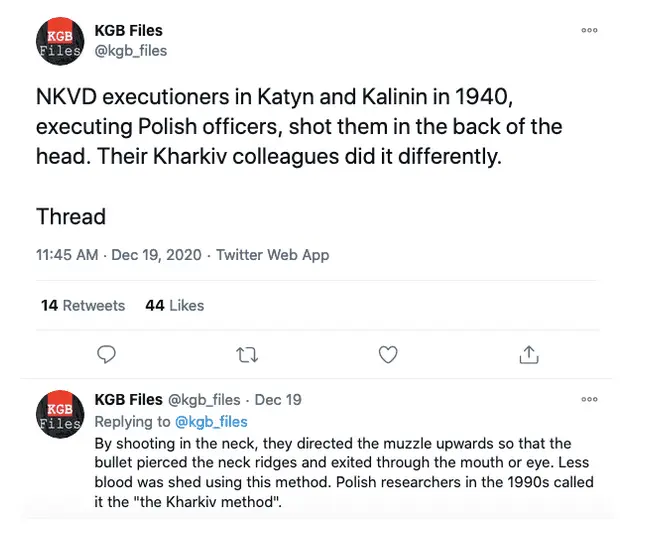Image resolution: width=663 pixels, height=540 pixels.
Task: View the 44 Likes list
Action: pyautogui.click(x=174, y=305)
